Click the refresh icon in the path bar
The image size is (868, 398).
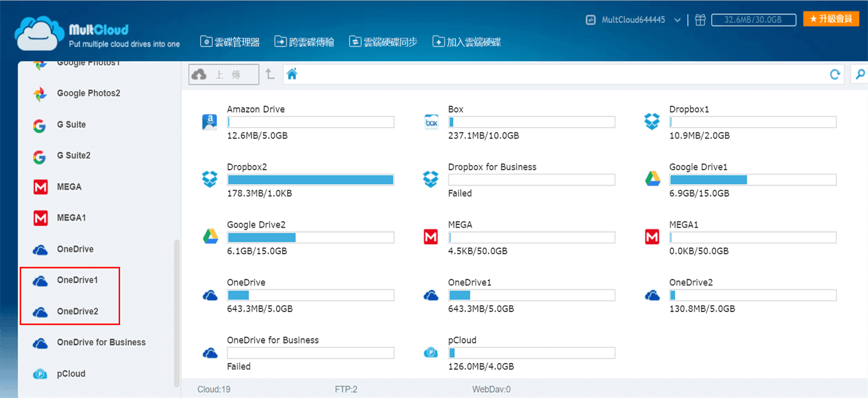tap(835, 75)
